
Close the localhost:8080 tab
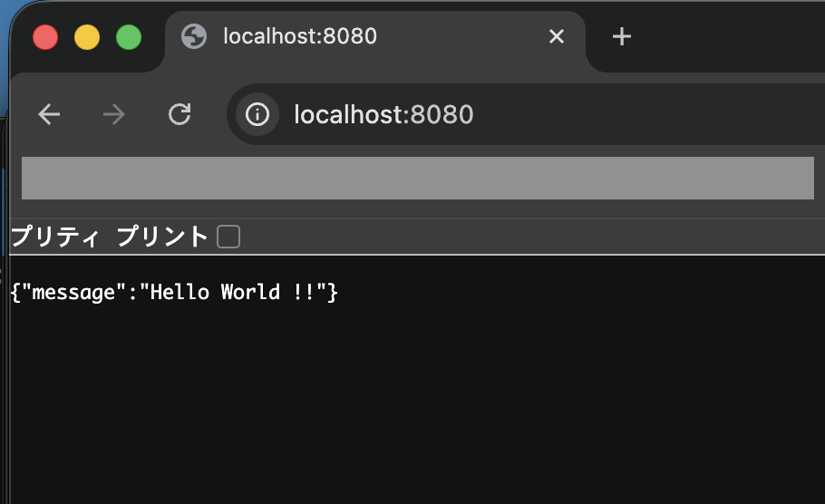[557, 36]
